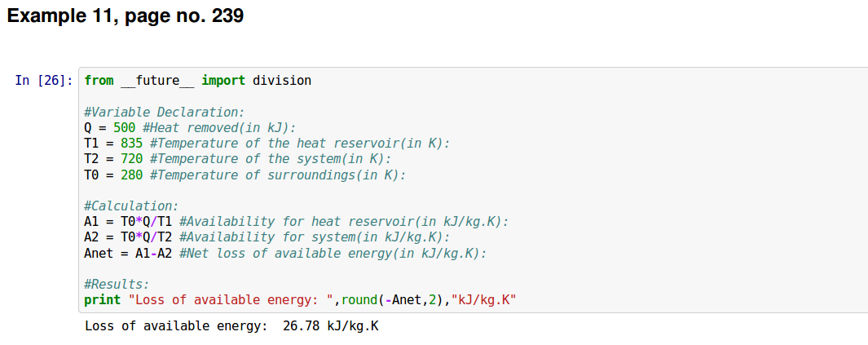Image resolution: width=868 pixels, height=345 pixels.
Task: Click the "Anet = A1-A2" expression
Action: point(128,253)
